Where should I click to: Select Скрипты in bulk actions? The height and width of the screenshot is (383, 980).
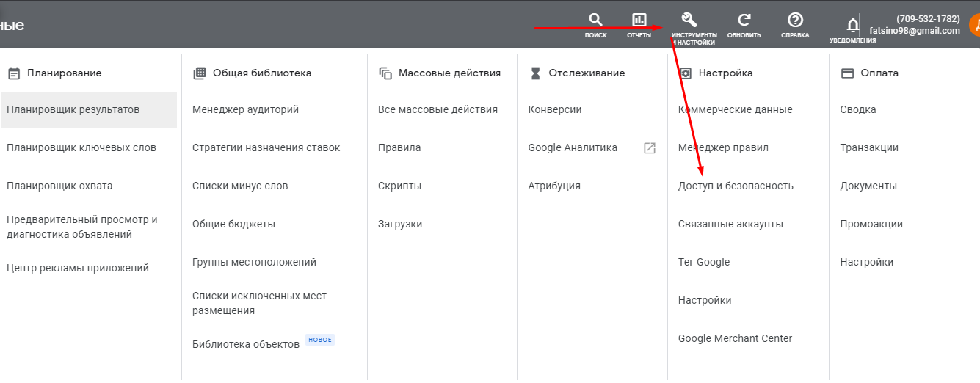[399, 186]
